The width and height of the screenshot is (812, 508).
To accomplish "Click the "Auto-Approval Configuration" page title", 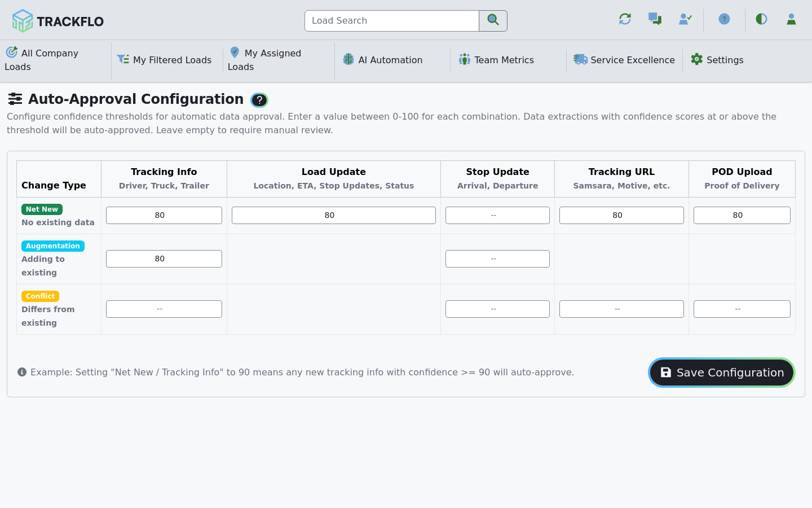I will pyautogui.click(x=136, y=99).
